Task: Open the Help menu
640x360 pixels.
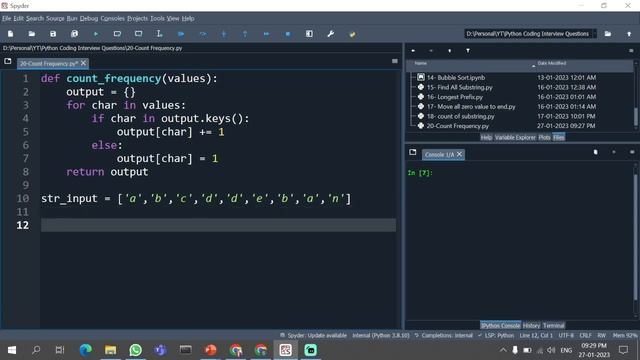Action: (188, 18)
